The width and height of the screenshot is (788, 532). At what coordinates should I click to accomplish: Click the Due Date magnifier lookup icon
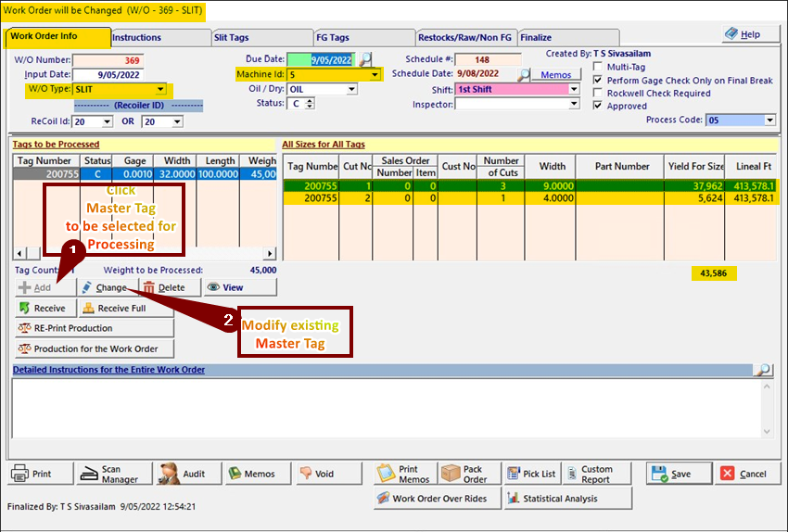(365, 60)
